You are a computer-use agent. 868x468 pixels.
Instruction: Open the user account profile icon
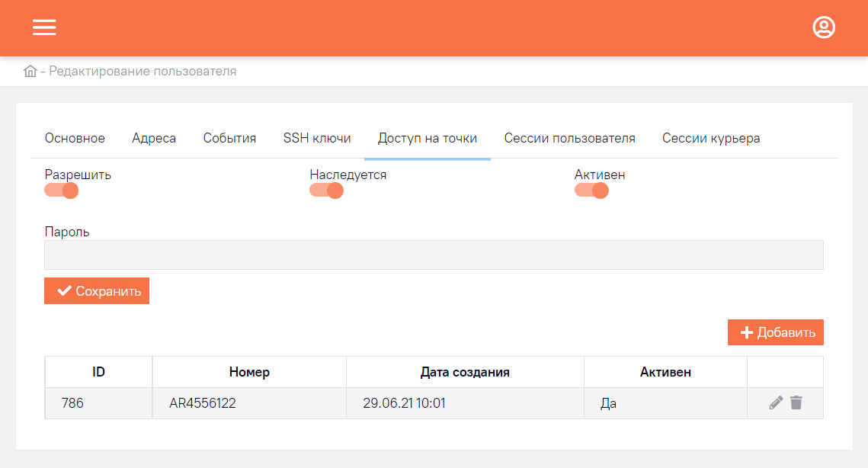pos(824,27)
